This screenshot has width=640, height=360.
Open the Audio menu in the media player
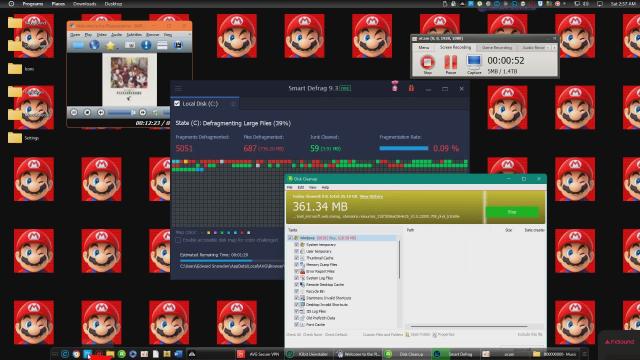pyautogui.click(x=116, y=35)
